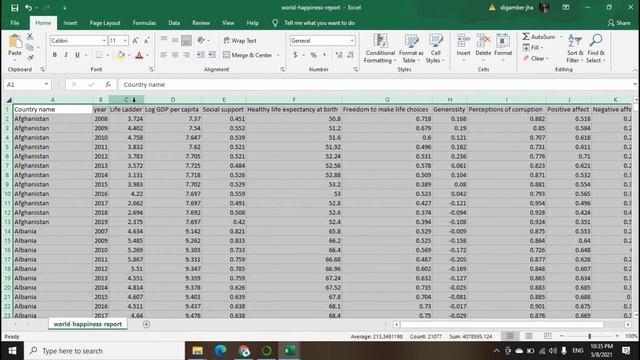Set middle vertical alignment

tap(175, 40)
